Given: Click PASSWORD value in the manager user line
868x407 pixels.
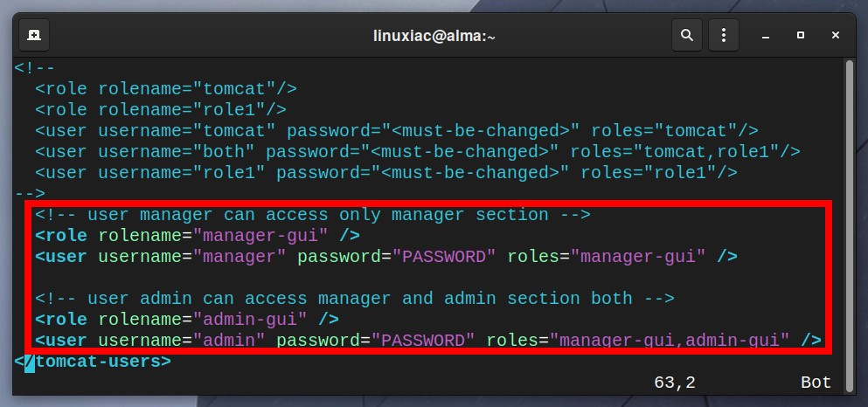Looking at the screenshot, I should point(444,257).
